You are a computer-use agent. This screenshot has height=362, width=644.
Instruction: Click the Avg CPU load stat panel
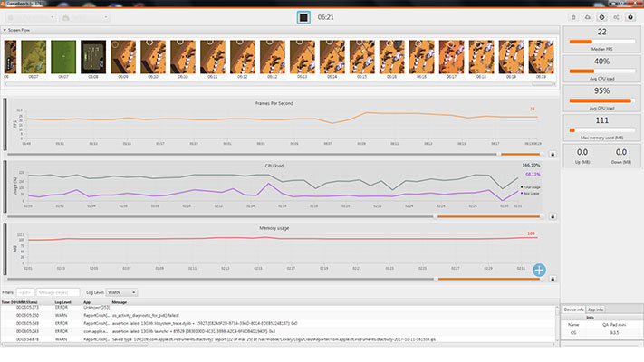pos(601,69)
